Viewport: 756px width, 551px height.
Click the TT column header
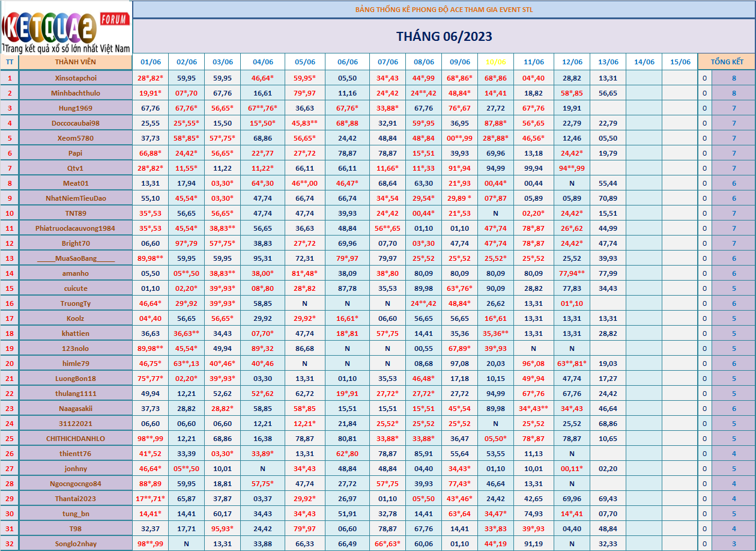tap(10, 62)
